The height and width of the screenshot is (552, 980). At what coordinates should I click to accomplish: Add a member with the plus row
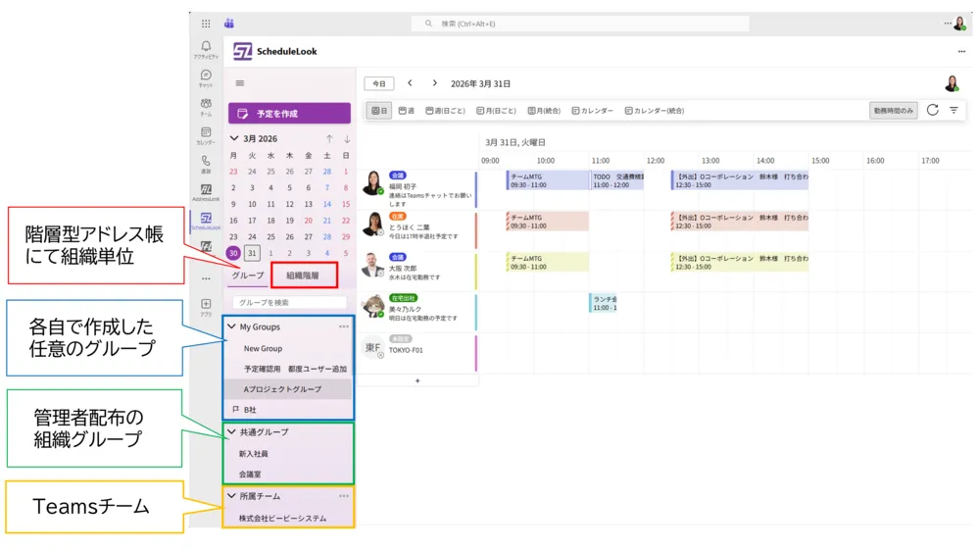417,380
